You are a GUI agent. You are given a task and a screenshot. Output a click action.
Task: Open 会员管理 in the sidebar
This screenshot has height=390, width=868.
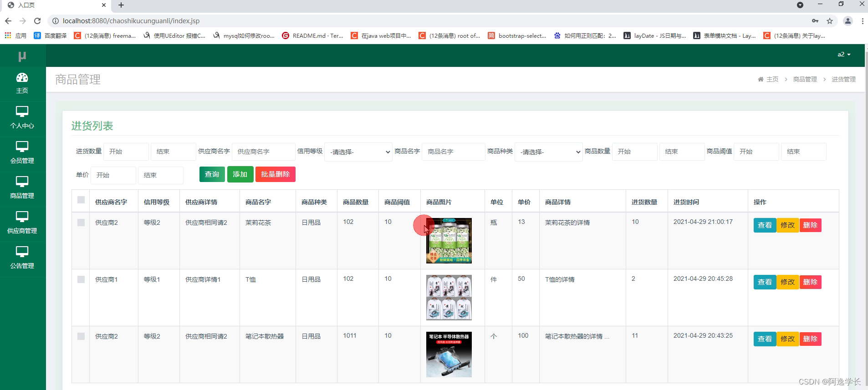[22, 153]
